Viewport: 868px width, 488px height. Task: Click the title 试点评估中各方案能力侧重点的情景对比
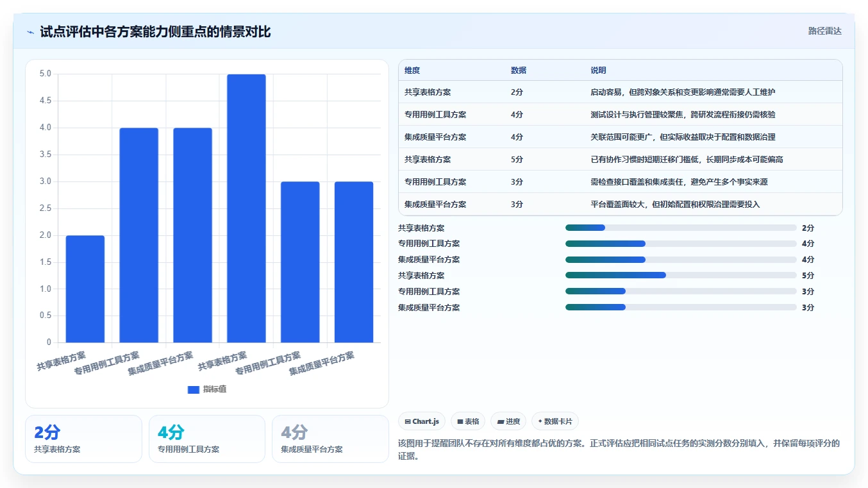(x=155, y=32)
